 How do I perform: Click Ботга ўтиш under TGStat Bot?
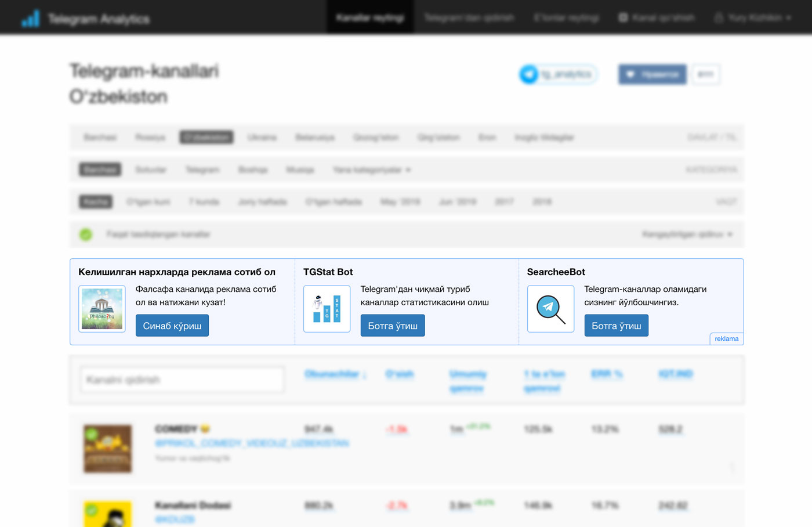(x=393, y=326)
